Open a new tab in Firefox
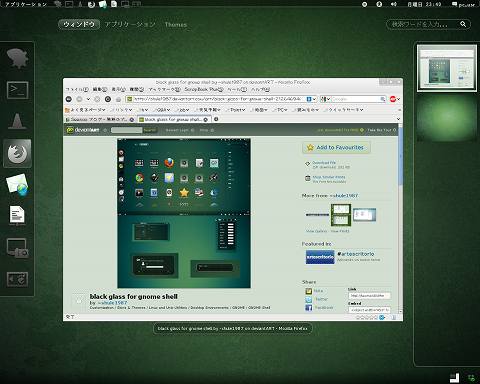Viewport: 480px width, 384px height. 216,119
